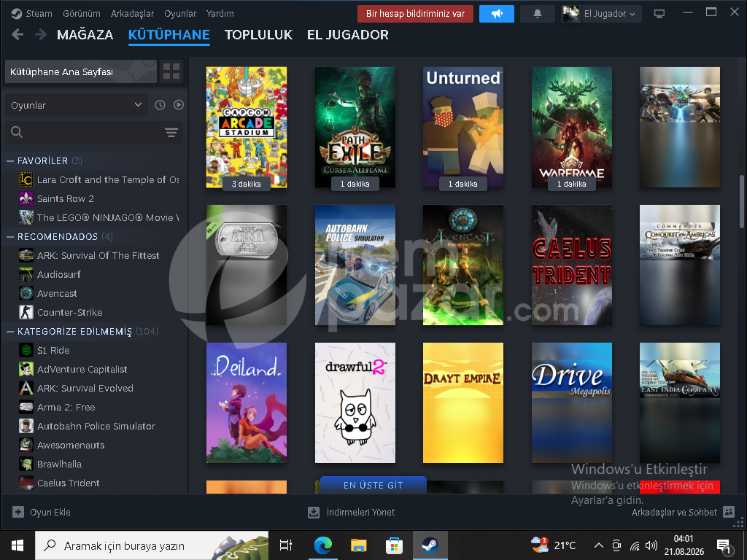Click the $1 Ride game icon
This screenshot has height=560, width=747.
[x=26, y=350]
